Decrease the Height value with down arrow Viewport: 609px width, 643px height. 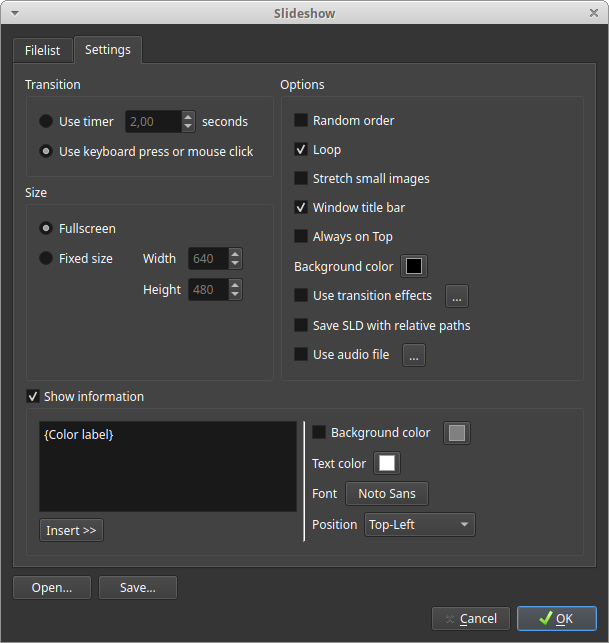tap(235, 295)
